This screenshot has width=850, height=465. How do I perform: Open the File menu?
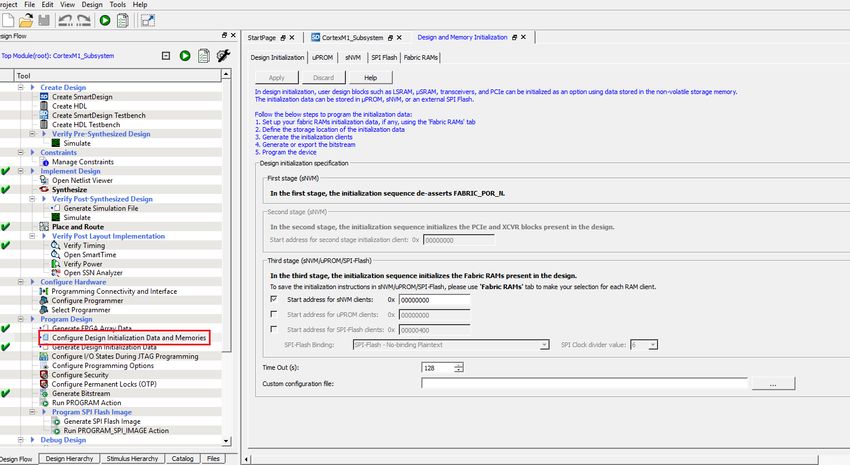pos(29,4)
